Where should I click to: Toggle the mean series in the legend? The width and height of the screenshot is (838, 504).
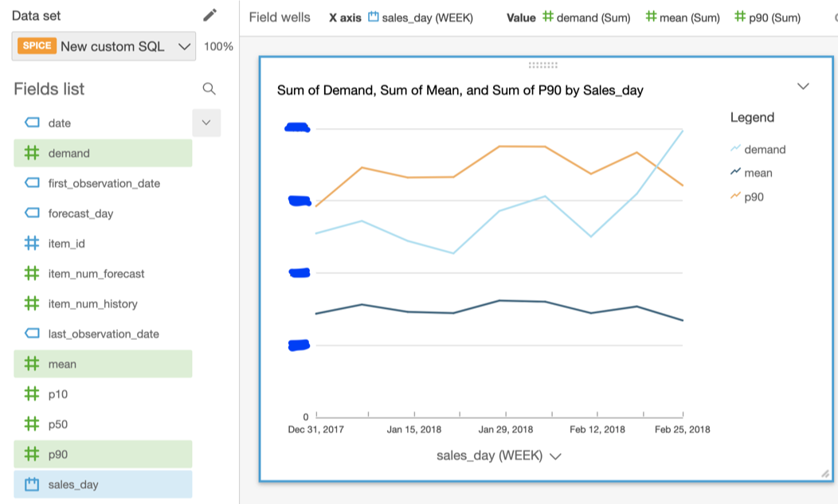pos(751,173)
